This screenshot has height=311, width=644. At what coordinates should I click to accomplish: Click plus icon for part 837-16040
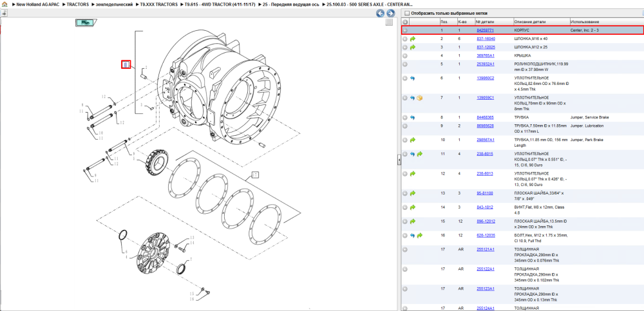405,39
